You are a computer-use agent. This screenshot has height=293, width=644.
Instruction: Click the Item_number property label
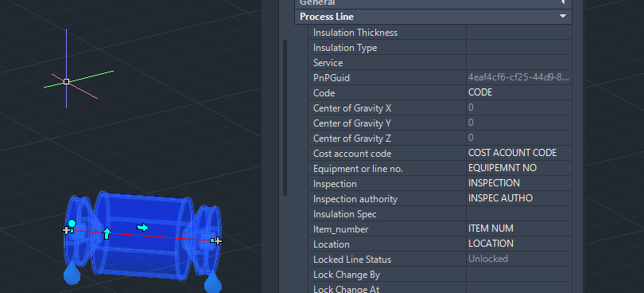pos(340,229)
